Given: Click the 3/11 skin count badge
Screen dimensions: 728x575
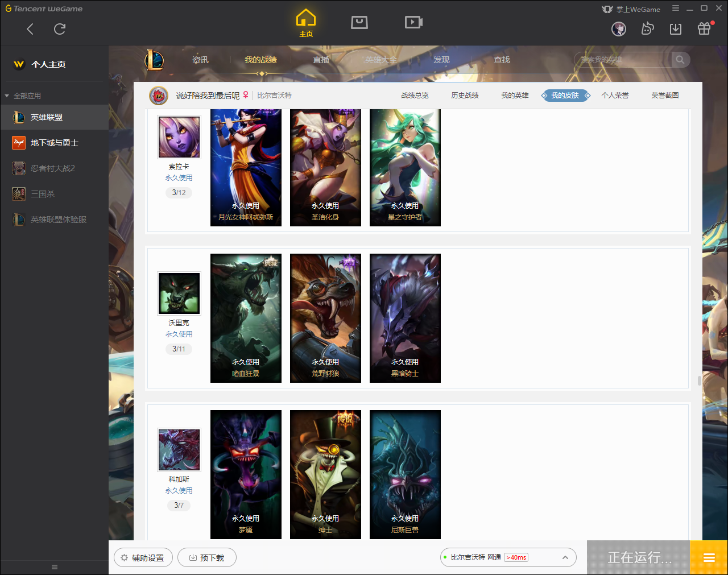Looking at the screenshot, I should tap(179, 349).
